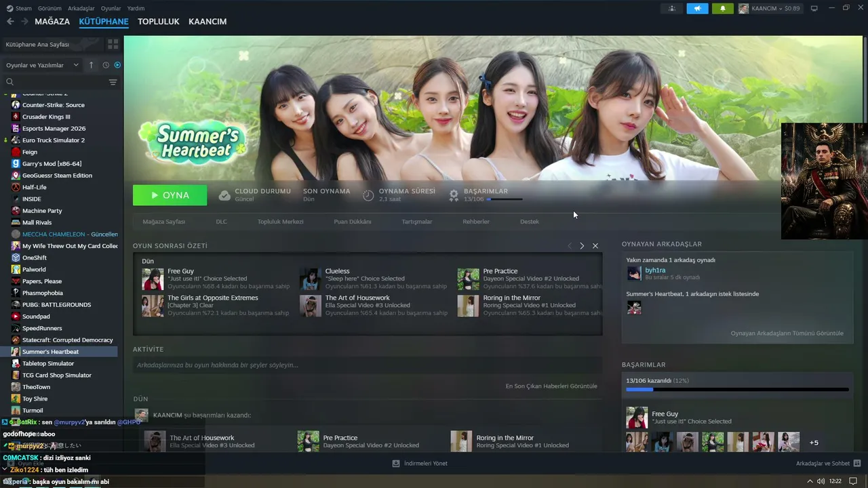Open the Görünüm menu

click(x=50, y=9)
